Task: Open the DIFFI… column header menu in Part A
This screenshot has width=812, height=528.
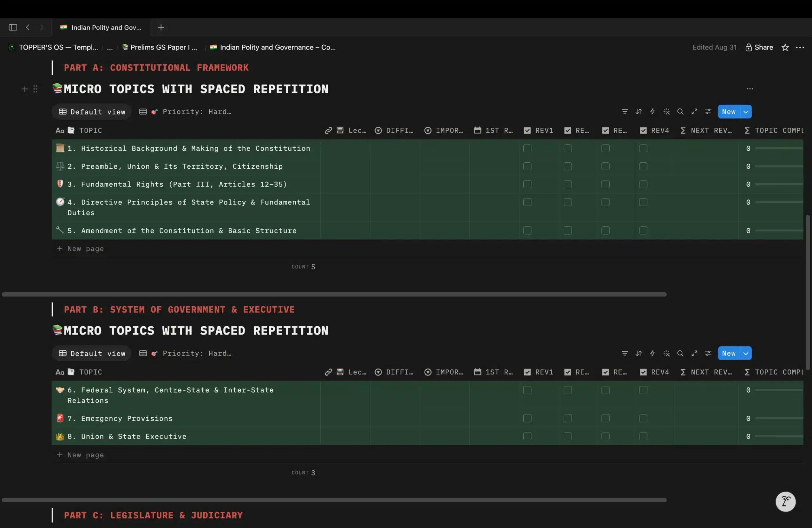Action: click(394, 131)
